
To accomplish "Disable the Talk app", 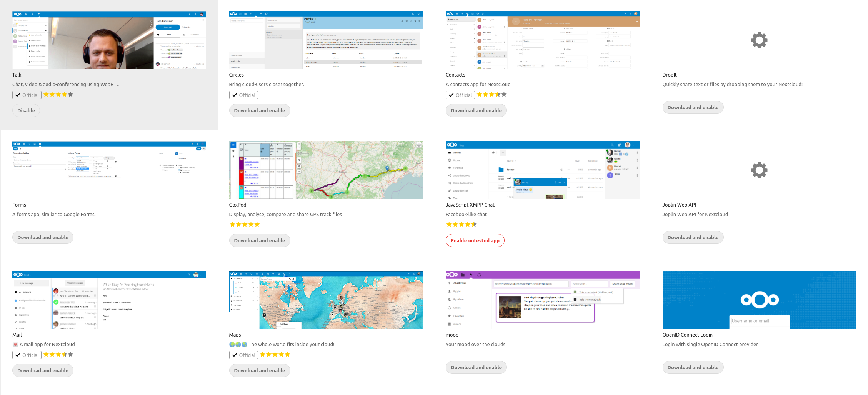I will [x=26, y=110].
